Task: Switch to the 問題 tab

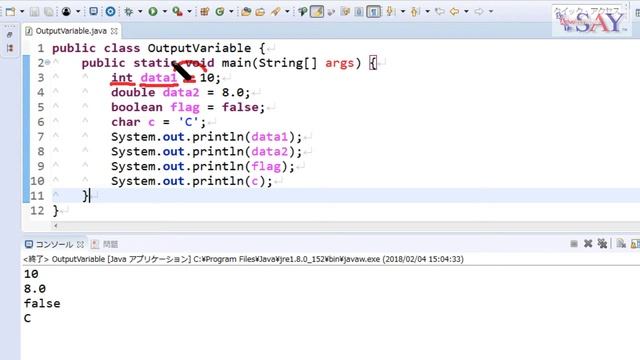Action: tap(104, 244)
